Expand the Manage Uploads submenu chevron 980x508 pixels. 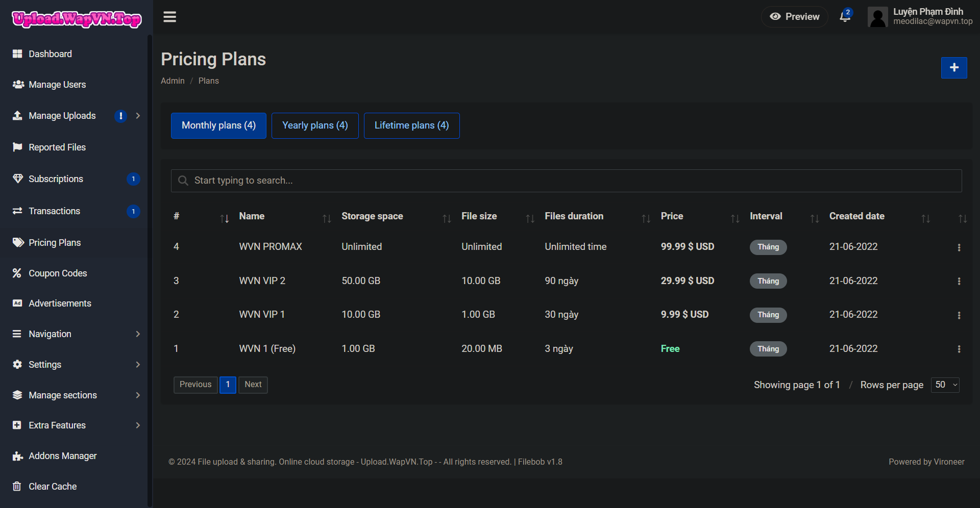[138, 116]
